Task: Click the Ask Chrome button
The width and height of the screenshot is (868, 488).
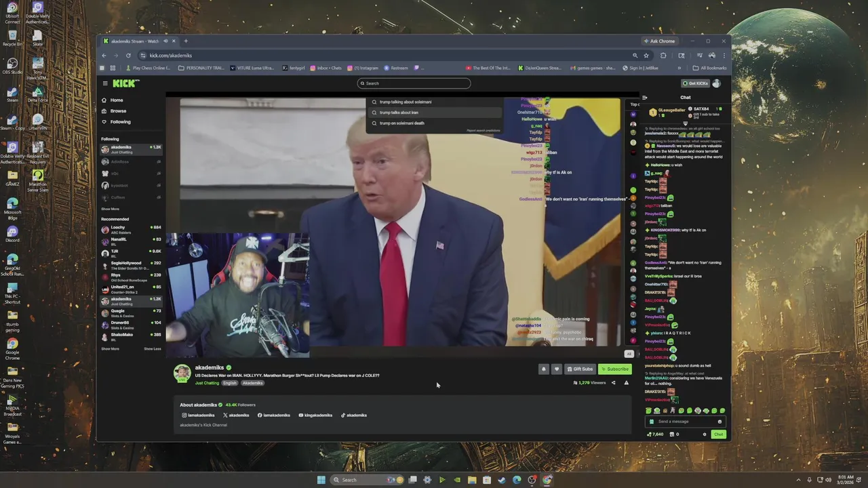Action: [x=658, y=41]
